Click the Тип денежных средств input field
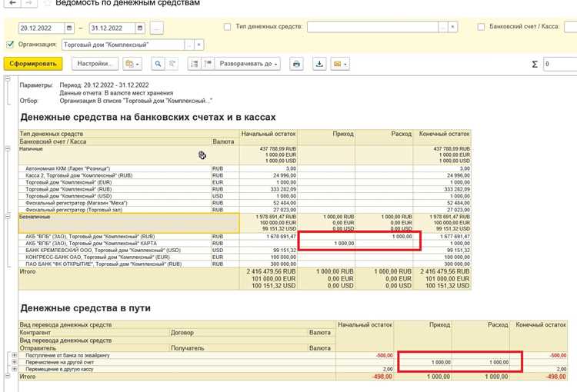 coord(372,27)
